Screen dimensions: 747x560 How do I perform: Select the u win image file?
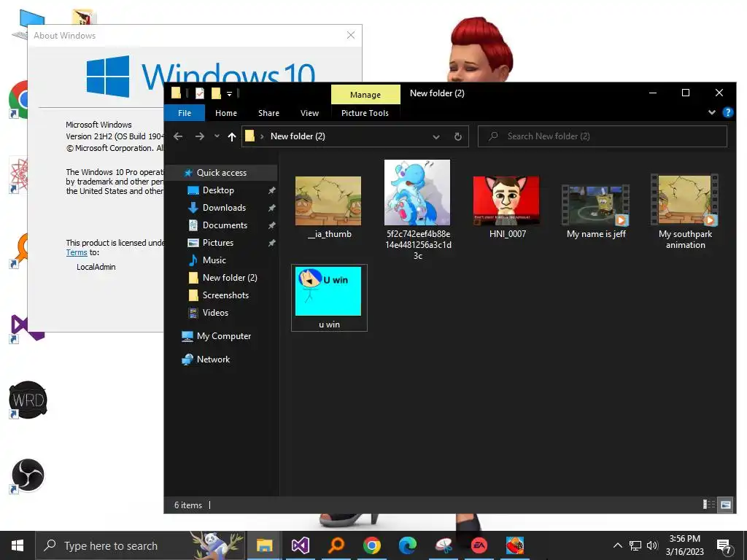tap(329, 297)
